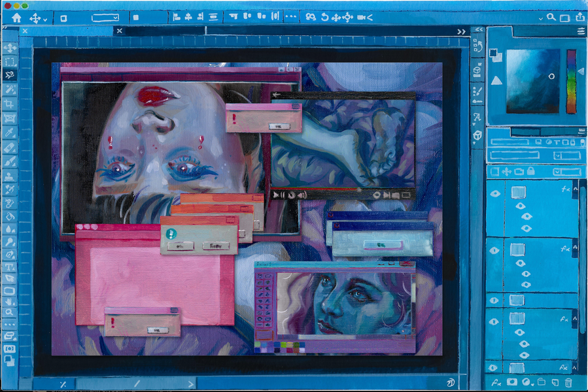
Task: Select the Zoom magnifier tool
Action: [x=10, y=312]
